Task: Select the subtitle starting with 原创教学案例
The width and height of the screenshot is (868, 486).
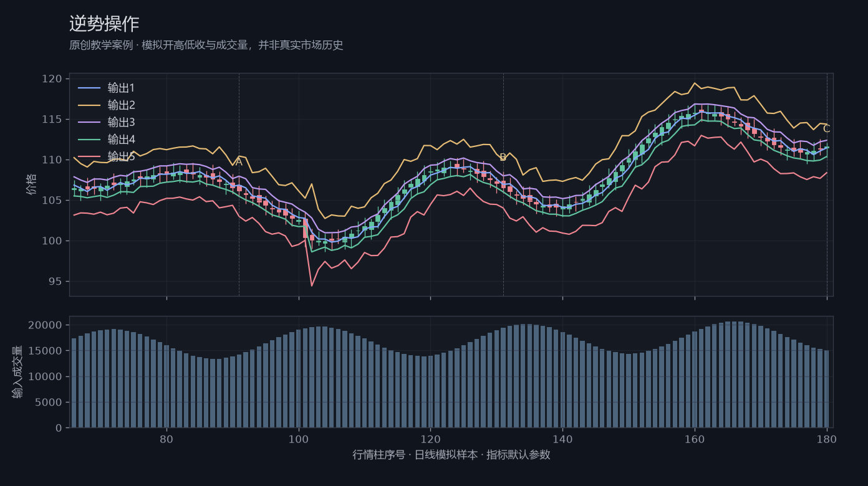Action: (206, 45)
